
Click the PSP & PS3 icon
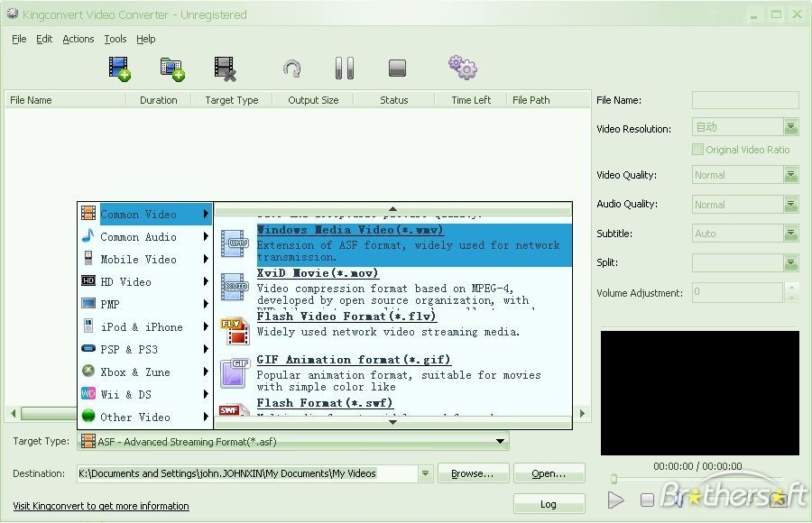(x=88, y=348)
